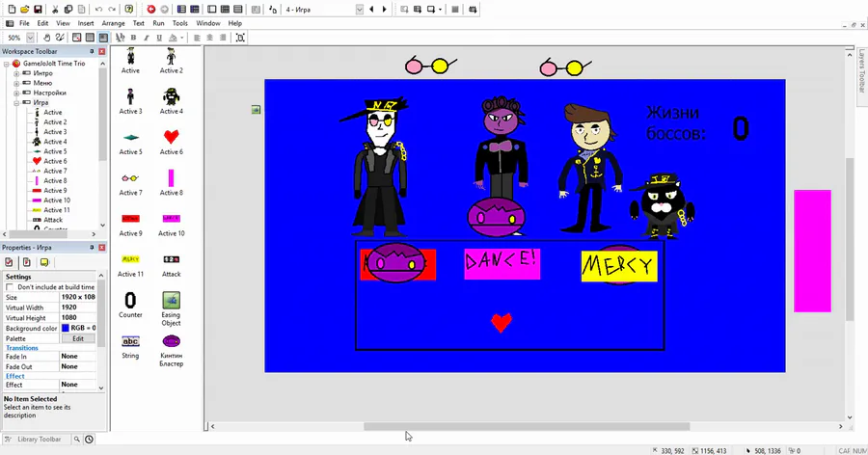Open the Run menu
Viewport: 868px width, 455px height.
(158, 23)
